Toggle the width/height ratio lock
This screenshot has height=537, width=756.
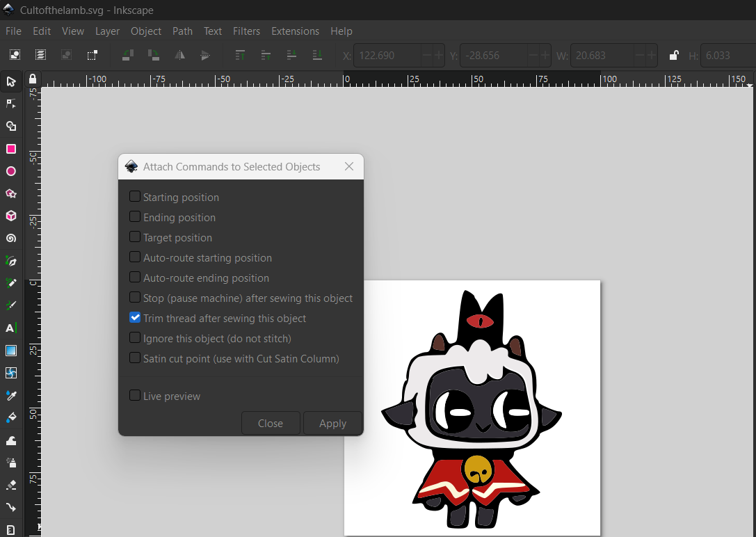click(673, 56)
